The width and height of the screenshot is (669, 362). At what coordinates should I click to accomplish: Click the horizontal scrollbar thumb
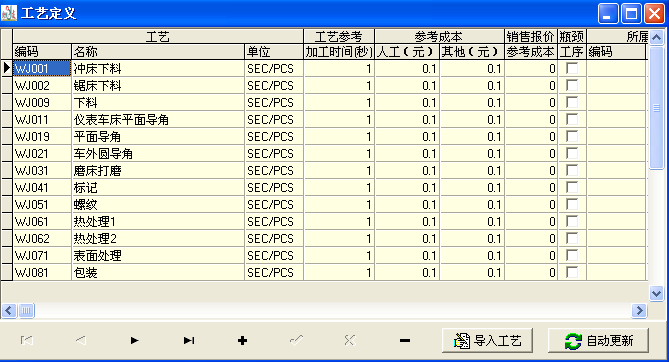[26, 310]
